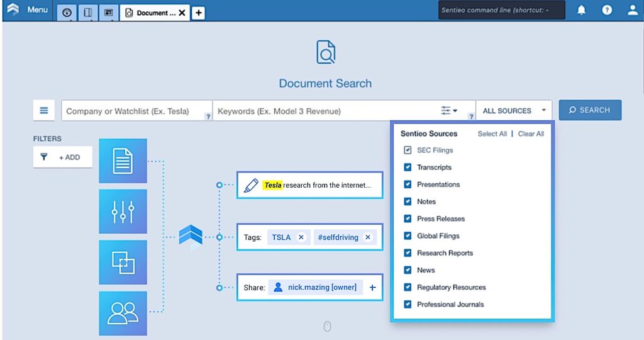
Task: Click the hamburger list icon beside search
Action: coord(44,110)
